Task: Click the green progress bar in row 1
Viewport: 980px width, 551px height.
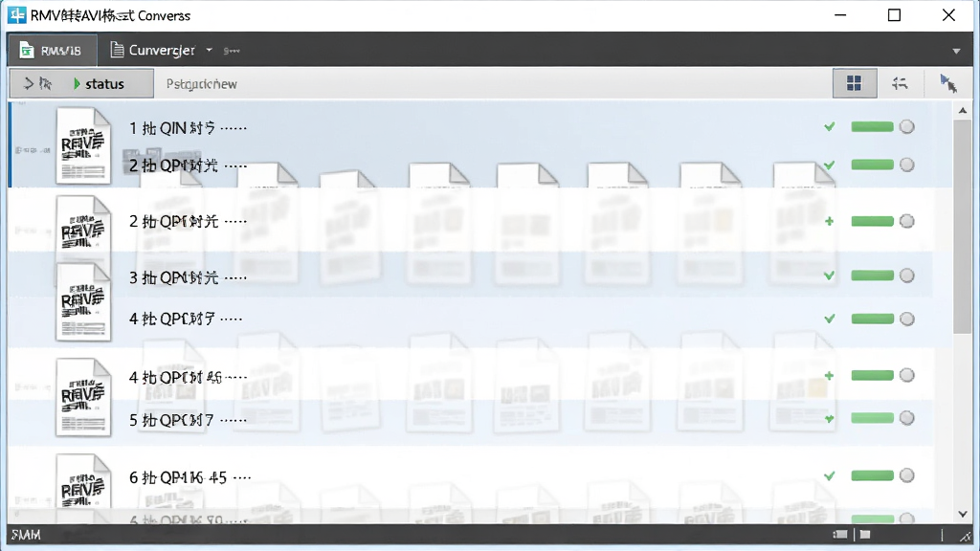Action: (x=873, y=127)
